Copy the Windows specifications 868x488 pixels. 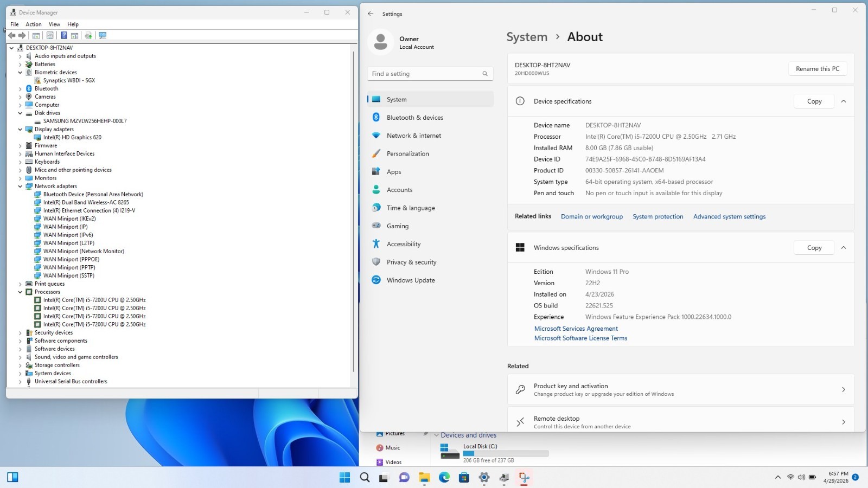pyautogui.click(x=814, y=248)
